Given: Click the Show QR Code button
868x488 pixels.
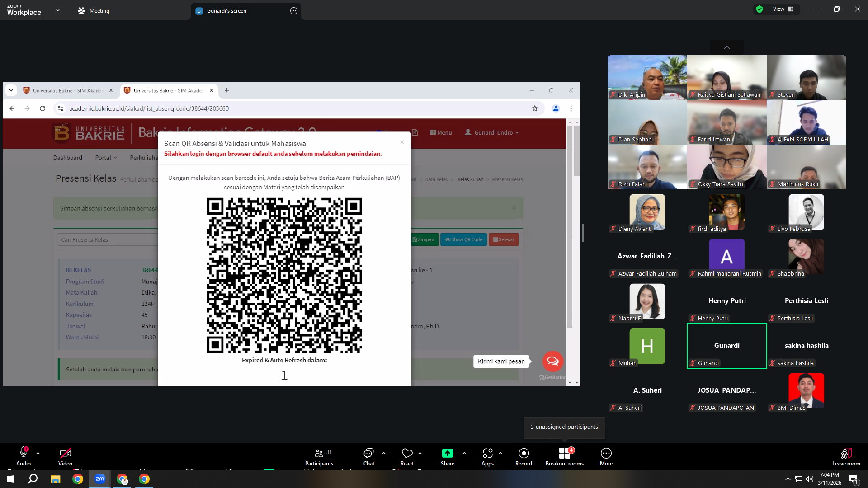Looking at the screenshot, I should 464,239.
